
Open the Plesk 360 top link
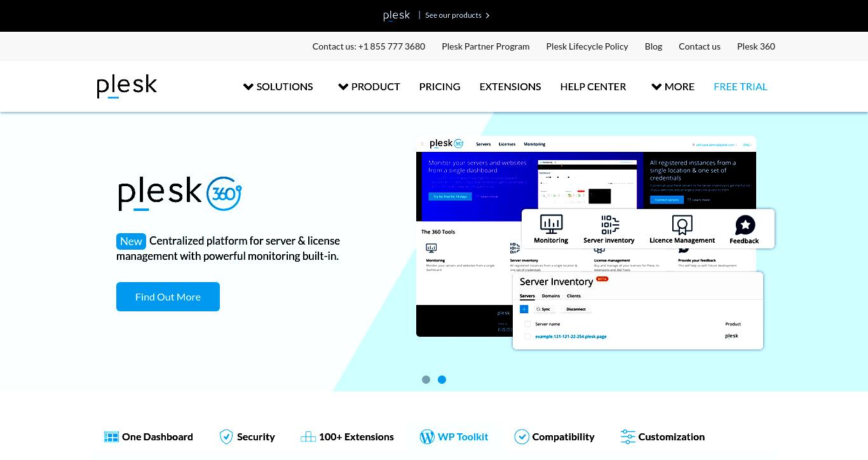pos(756,46)
